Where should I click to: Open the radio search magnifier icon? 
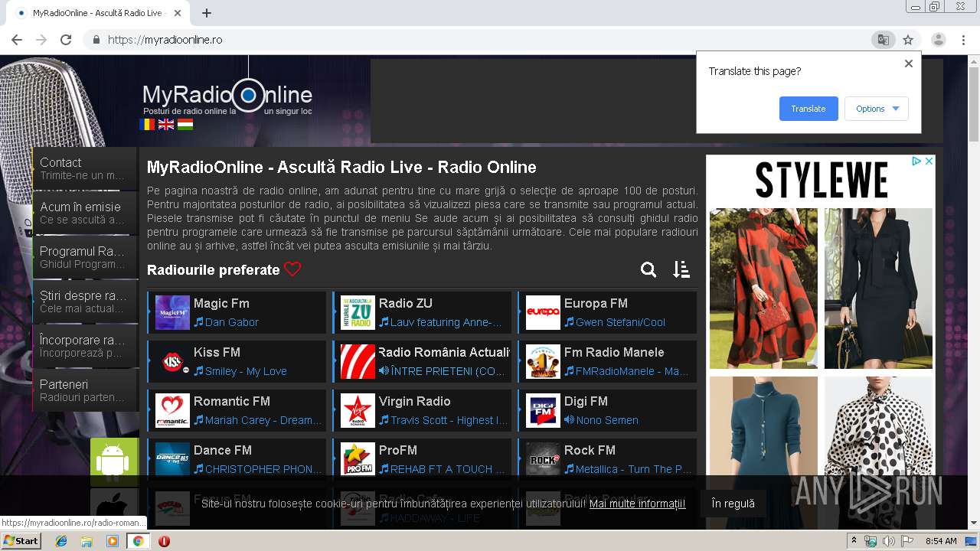(x=648, y=269)
